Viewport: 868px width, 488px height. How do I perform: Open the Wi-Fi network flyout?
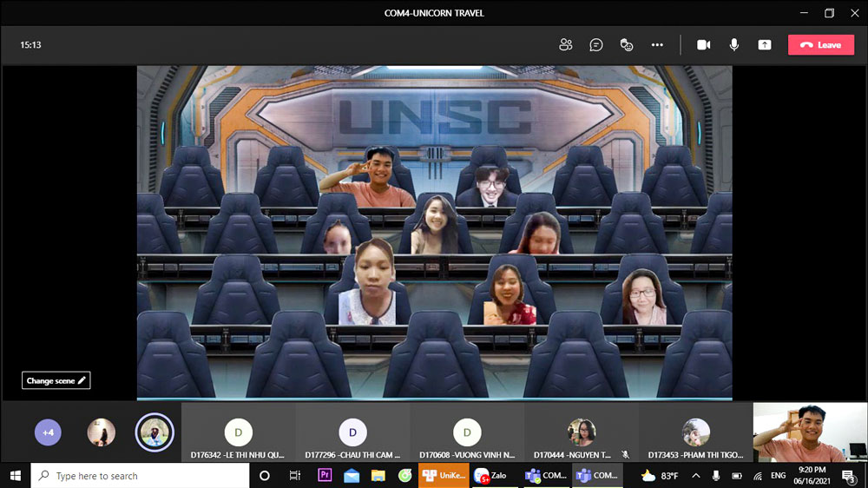(x=758, y=476)
